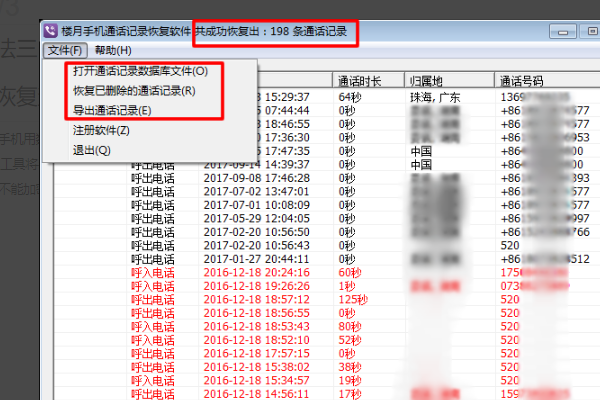Select the 2017-07-01 10:08:09 call row

(x=327, y=205)
